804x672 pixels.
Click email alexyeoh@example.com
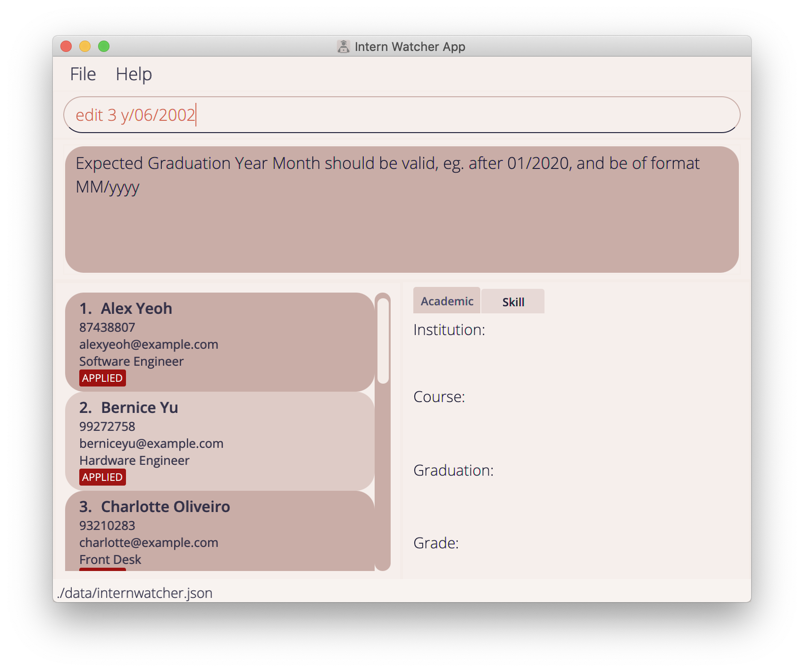click(x=149, y=344)
